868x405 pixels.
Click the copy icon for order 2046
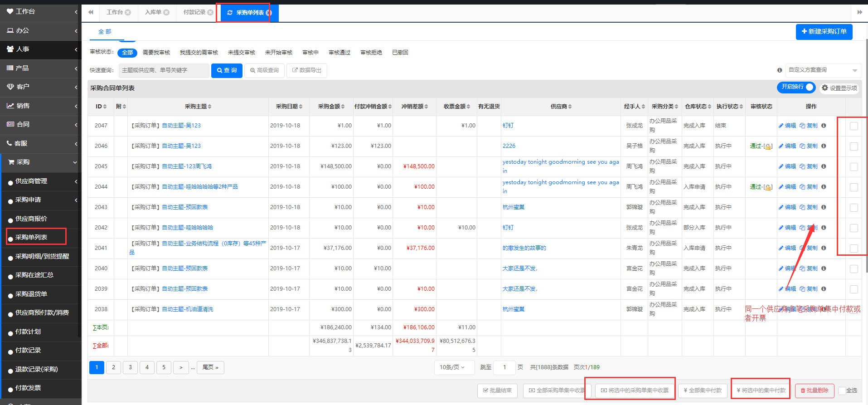point(802,146)
